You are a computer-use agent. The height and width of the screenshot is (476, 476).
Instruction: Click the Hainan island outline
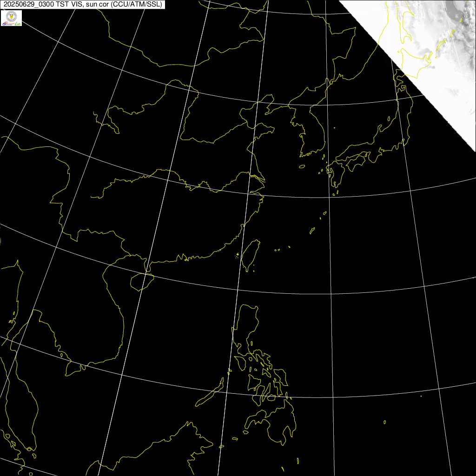(x=142, y=281)
